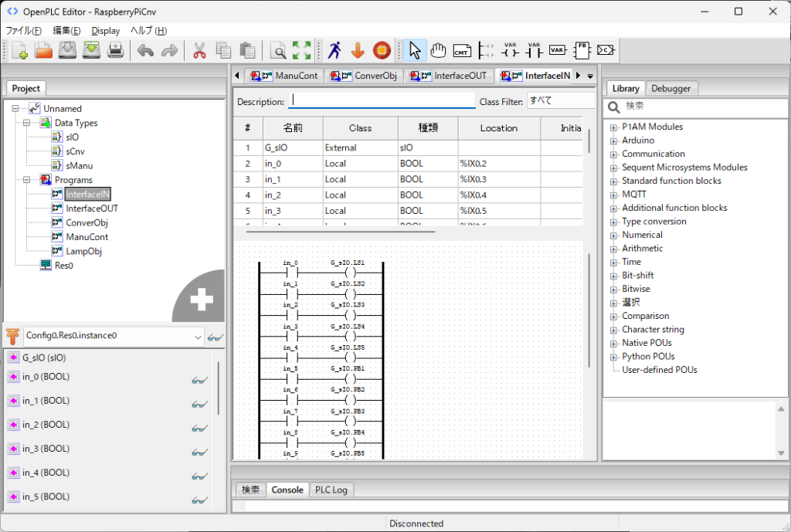
Task: Click the Save As toolbar icon
Action: [x=91, y=50]
